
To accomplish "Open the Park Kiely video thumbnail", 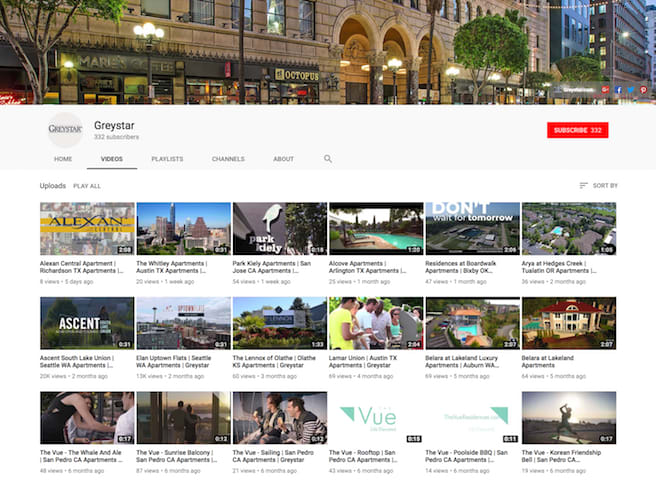I will (280, 228).
